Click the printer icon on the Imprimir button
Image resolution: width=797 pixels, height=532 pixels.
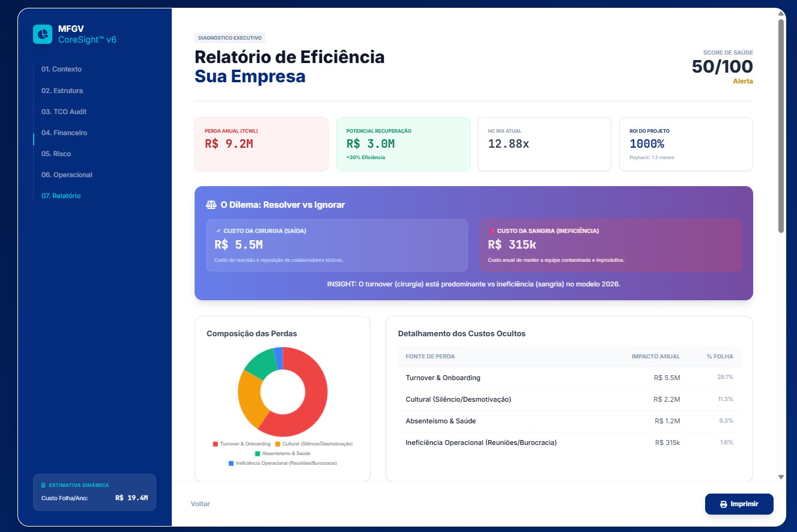724,504
